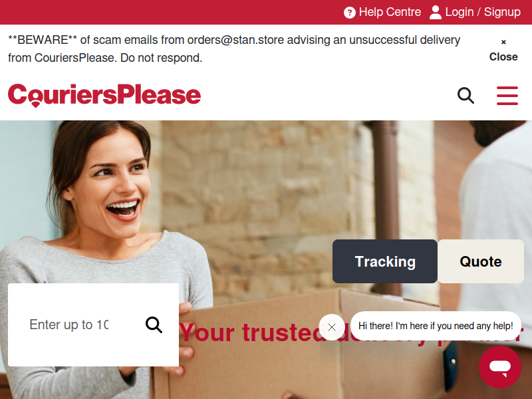This screenshot has width=532, height=399.
Task: Open site search with the header magnifier icon
Action: point(466,95)
